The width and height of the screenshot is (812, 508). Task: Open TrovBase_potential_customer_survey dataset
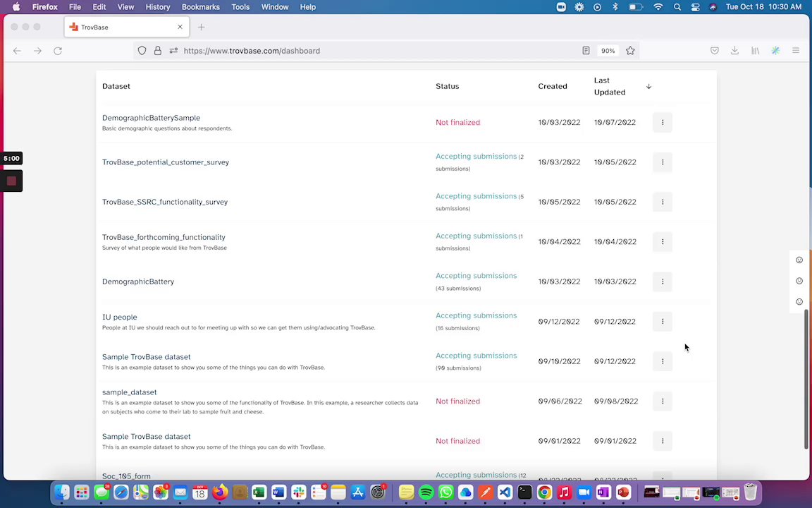tap(166, 162)
